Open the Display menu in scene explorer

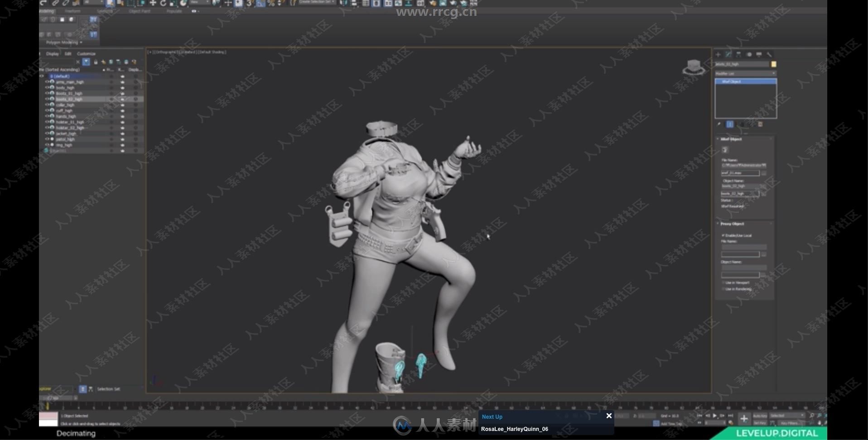53,53
